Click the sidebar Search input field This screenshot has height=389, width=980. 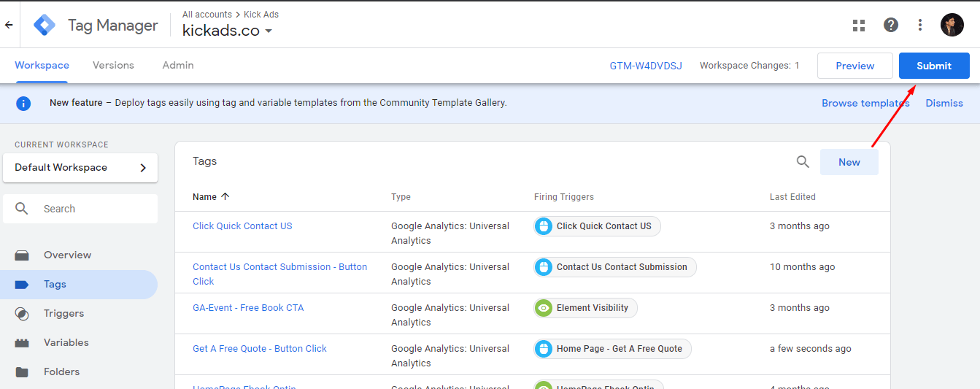click(x=80, y=209)
